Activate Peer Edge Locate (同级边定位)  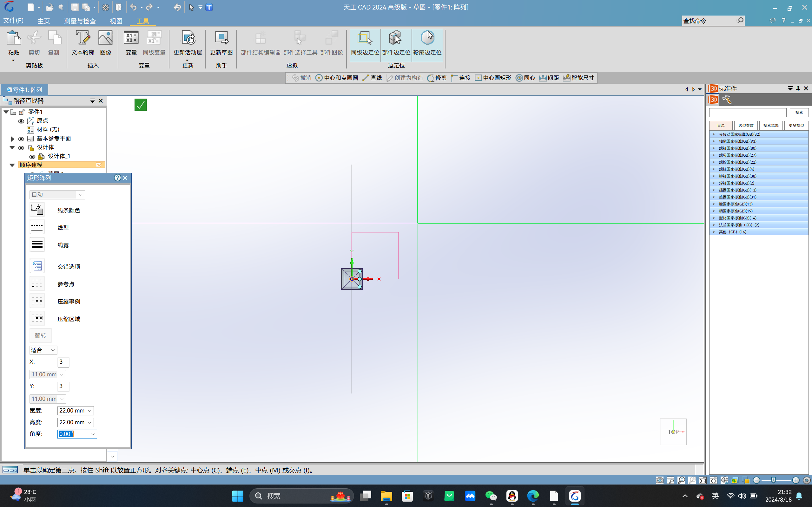(365, 45)
